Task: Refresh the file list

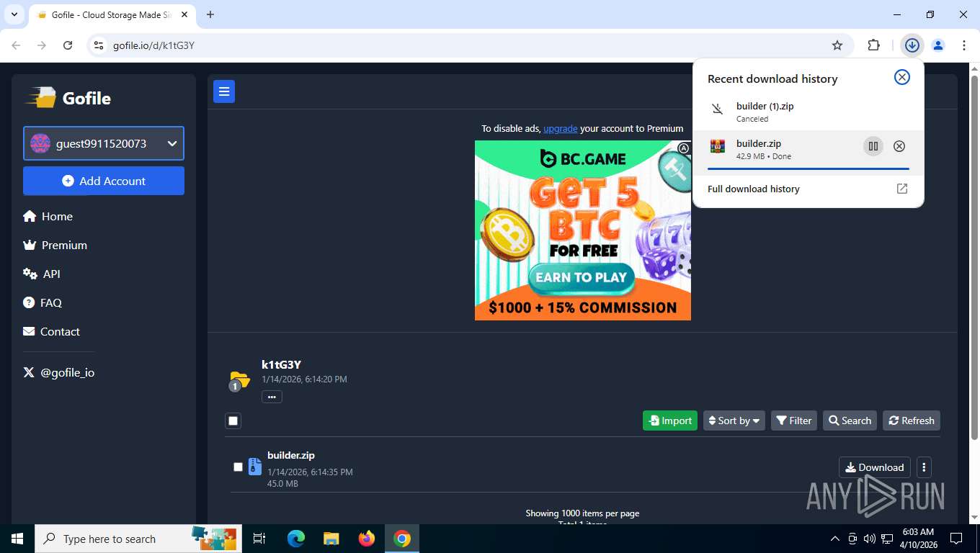Action: tap(912, 421)
